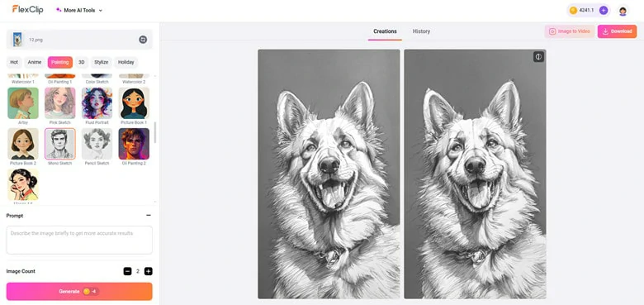This screenshot has height=305, width=644.
Task: Click the sparkle icon beside More AI Tools
Action: click(59, 10)
